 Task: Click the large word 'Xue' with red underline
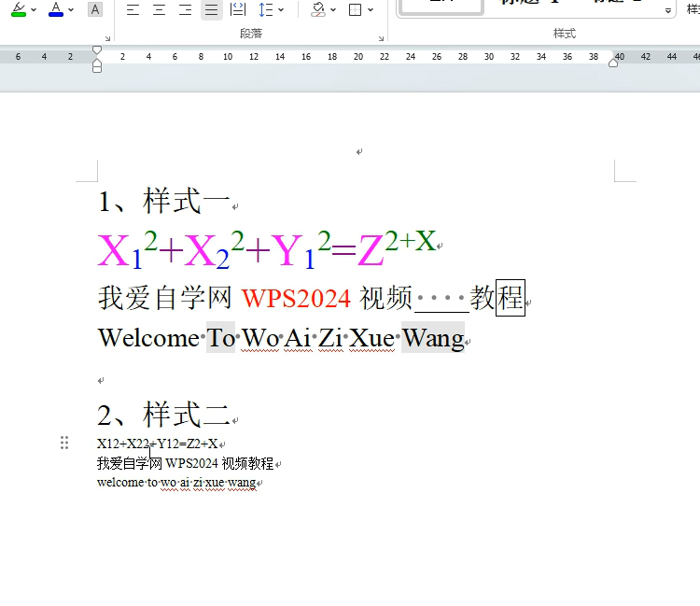tap(371, 338)
